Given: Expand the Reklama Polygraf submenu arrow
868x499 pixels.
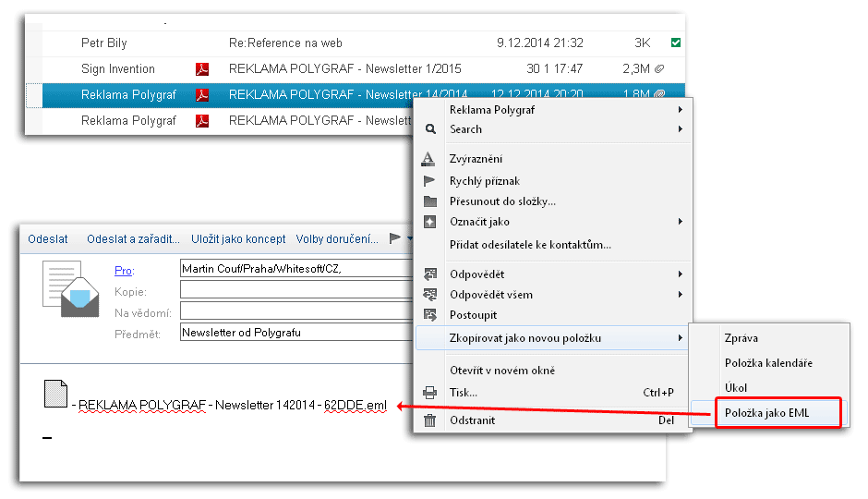Looking at the screenshot, I should [681, 110].
